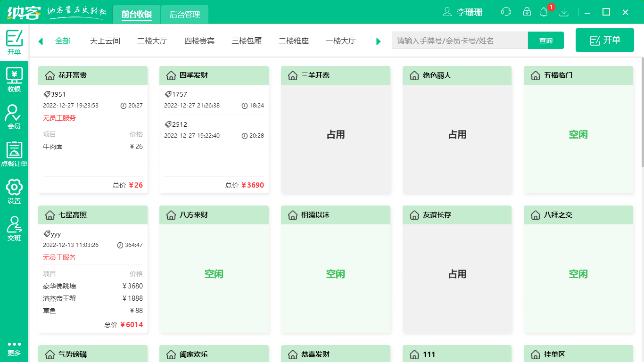The width and height of the screenshot is (644, 362).
Task: Click the tag icon beside 3951
Action: pyautogui.click(x=47, y=94)
